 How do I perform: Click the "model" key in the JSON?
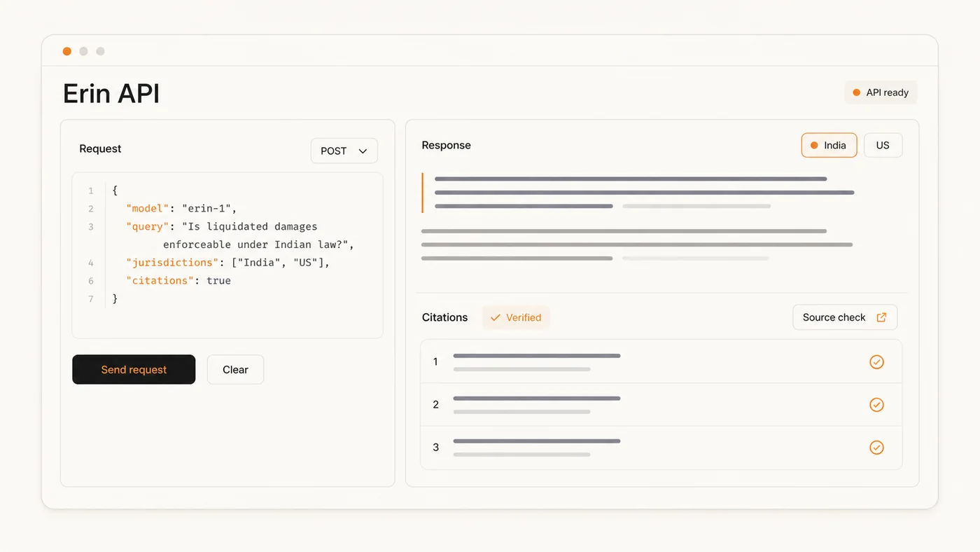click(148, 208)
